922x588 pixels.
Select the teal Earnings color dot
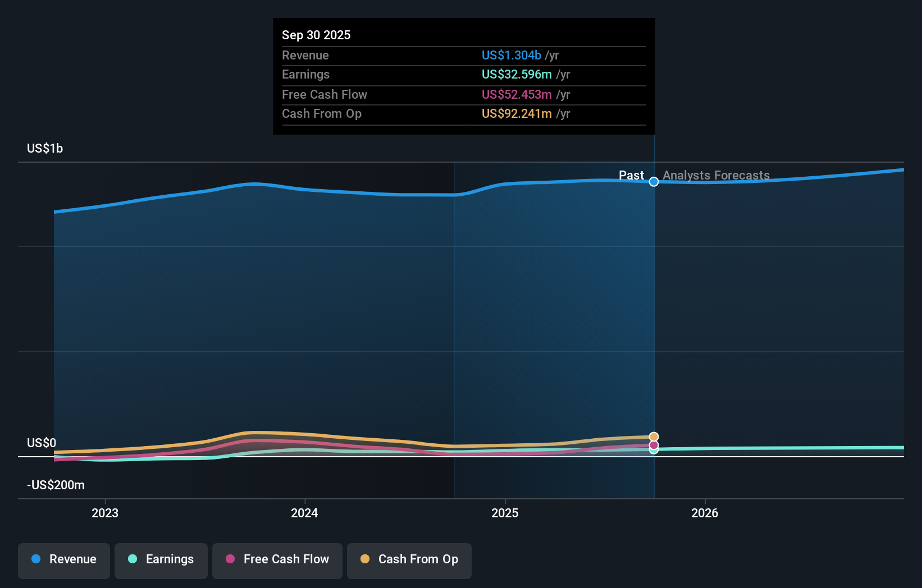[x=132, y=559]
